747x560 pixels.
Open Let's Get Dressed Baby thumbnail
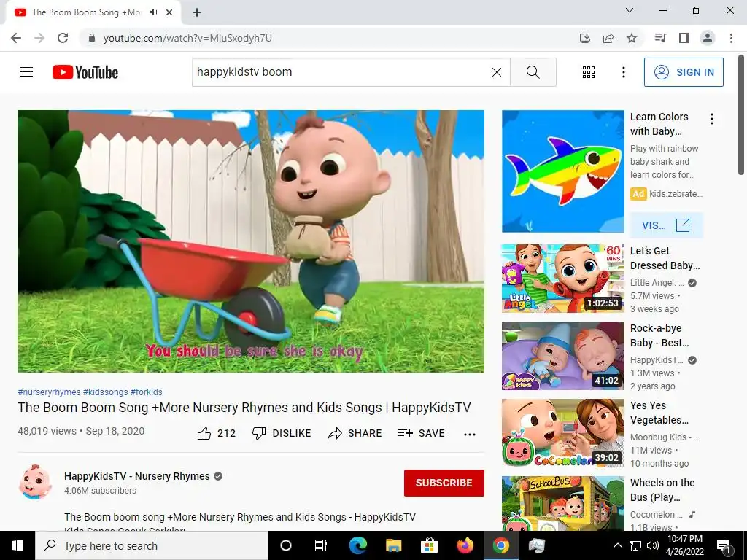(562, 278)
